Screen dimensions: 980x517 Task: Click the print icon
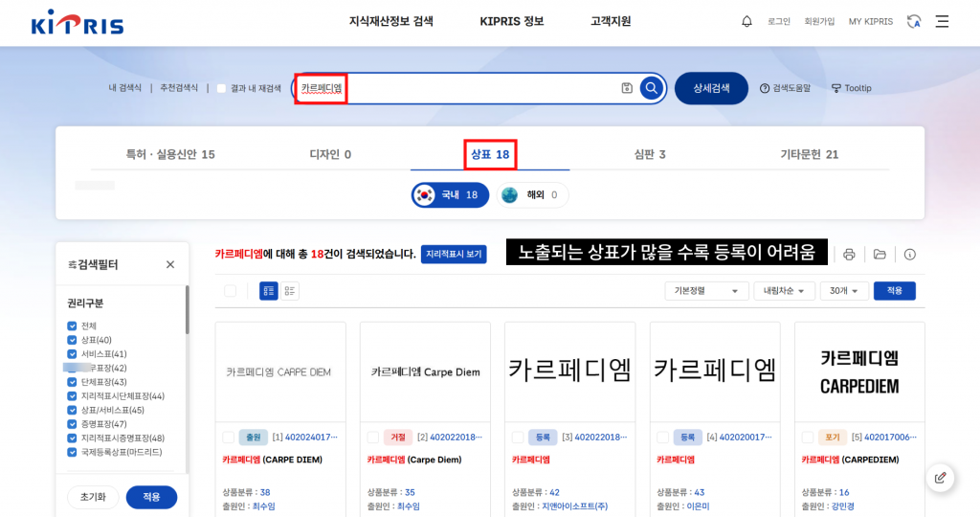[x=849, y=255]
